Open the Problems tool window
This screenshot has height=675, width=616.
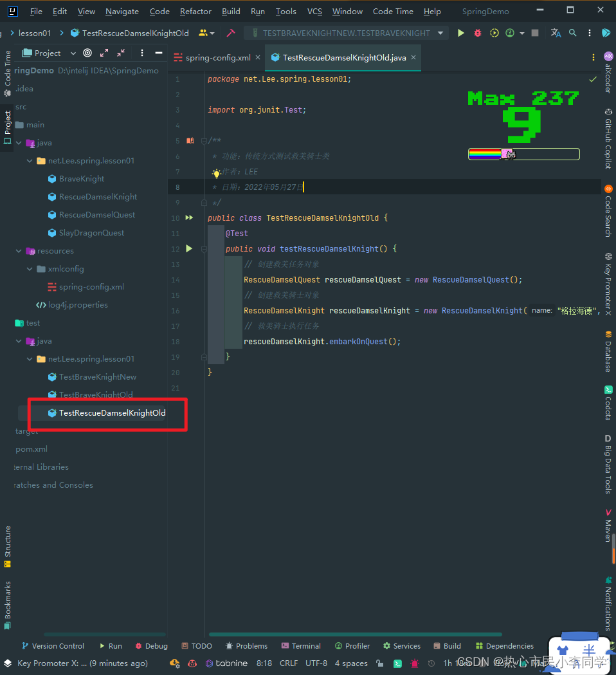coord(246,646)
